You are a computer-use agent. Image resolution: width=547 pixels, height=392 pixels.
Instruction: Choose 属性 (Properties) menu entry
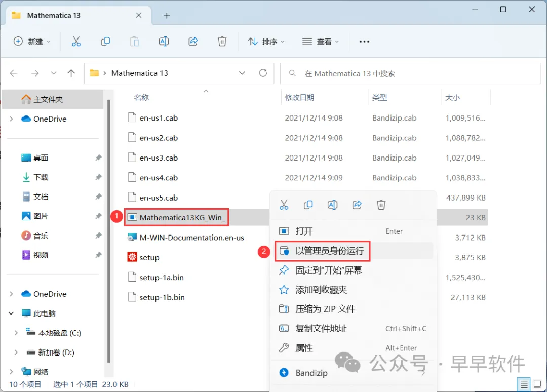[353, 348]
